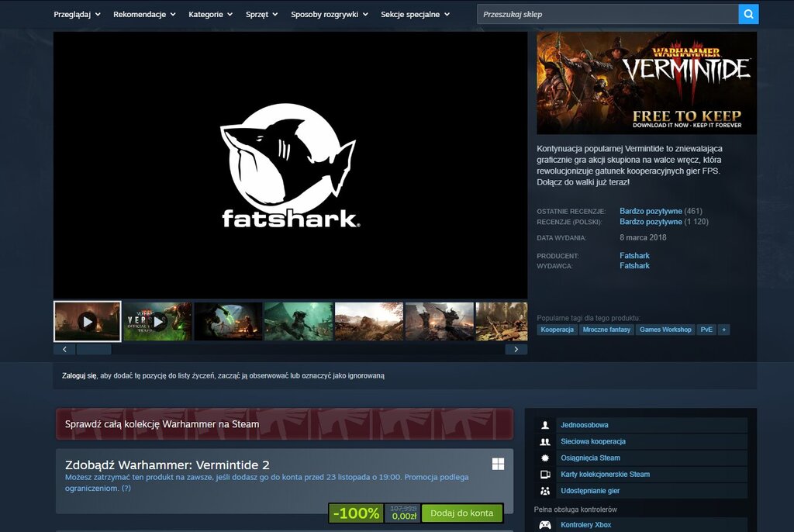Click the Jednoosobowa single-player icon

(x=545, y=425)
